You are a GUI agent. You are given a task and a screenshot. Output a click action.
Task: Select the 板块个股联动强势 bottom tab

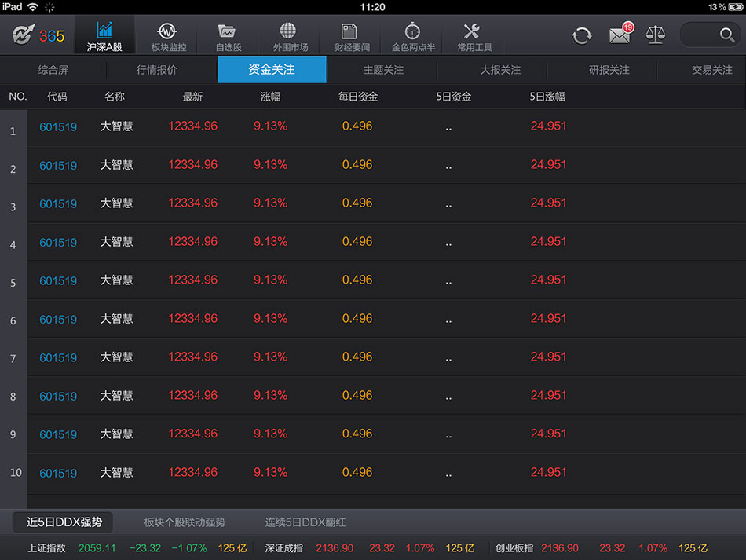(x=185, y=522)
